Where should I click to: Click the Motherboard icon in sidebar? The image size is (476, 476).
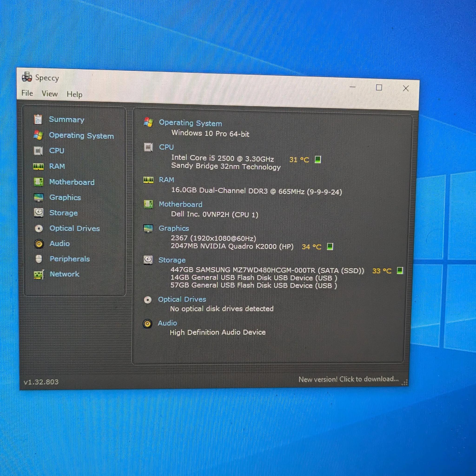pyautogui.click(x=38, y=182)
